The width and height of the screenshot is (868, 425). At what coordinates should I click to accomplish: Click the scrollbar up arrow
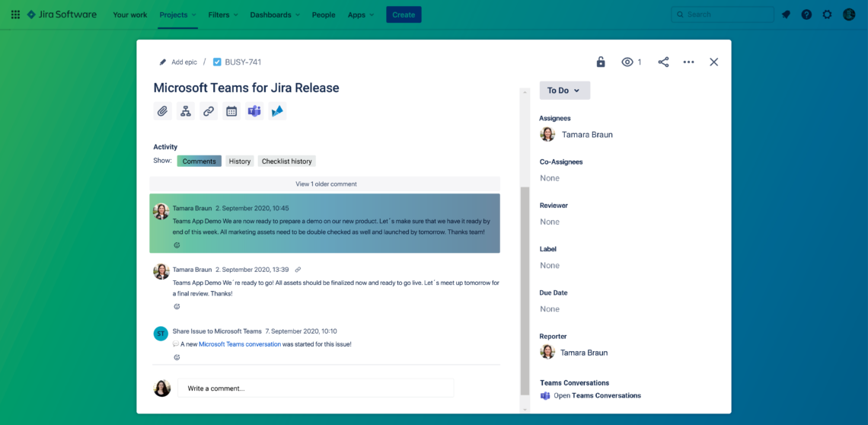(x=525, y=92)
